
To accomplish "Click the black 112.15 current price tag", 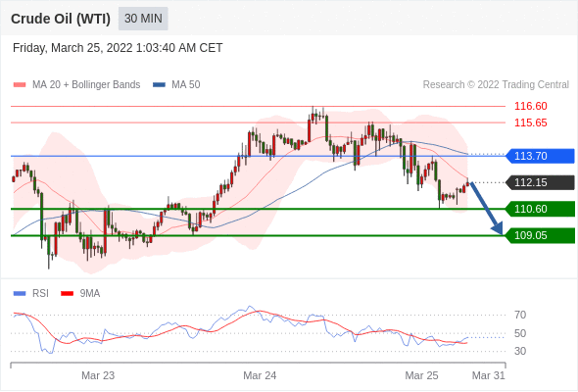I will point(540,182).
